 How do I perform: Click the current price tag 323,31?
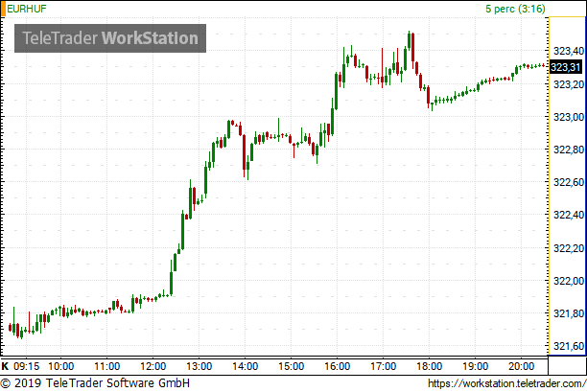coord(566,67)
